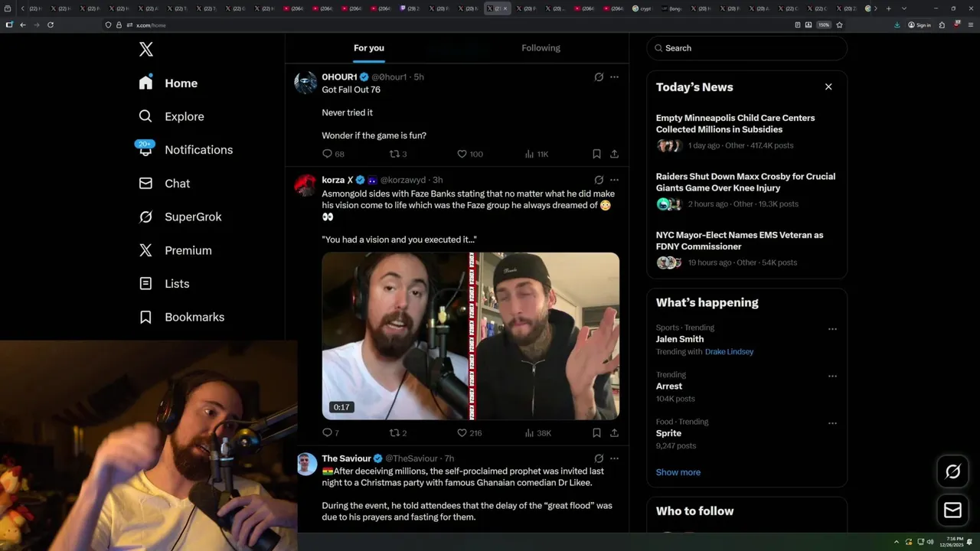Share korza's Asmongold post
Screen dimensions: 980x551
coord(614,433)
